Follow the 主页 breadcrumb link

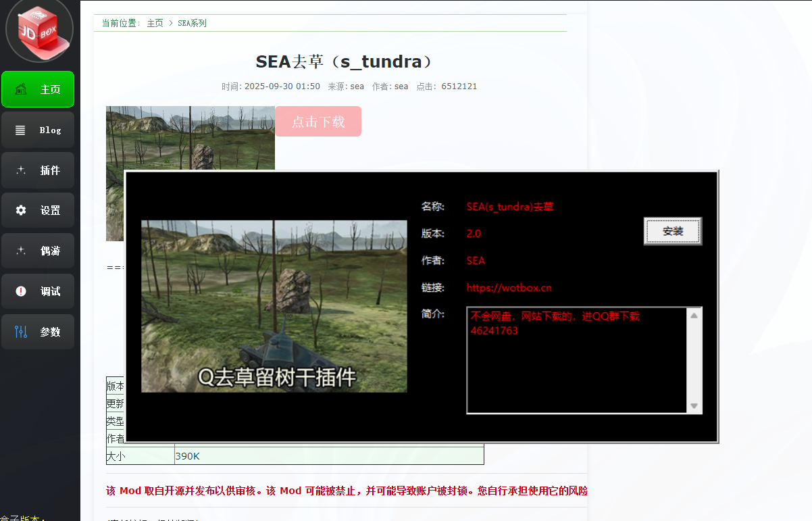click(155, 23)
